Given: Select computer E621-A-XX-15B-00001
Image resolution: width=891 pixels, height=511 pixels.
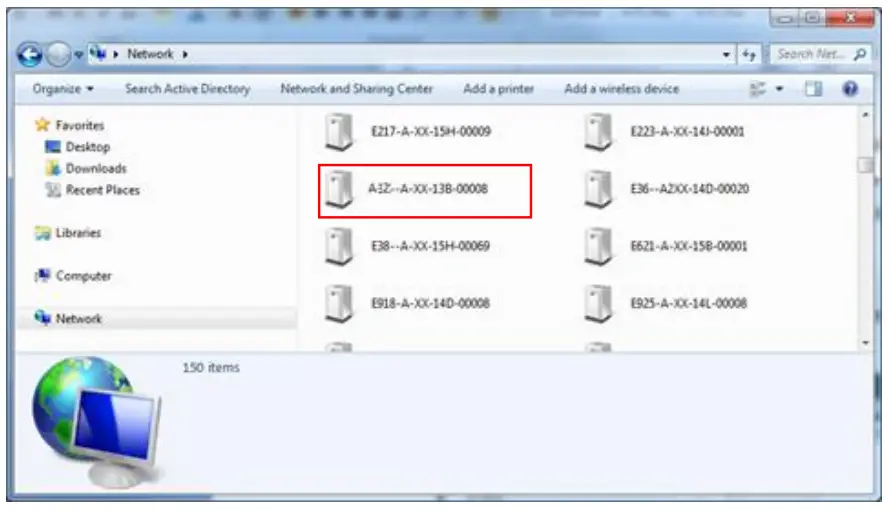Looking at the screenshot, I should pyautogui.click(x=688, y=246).
